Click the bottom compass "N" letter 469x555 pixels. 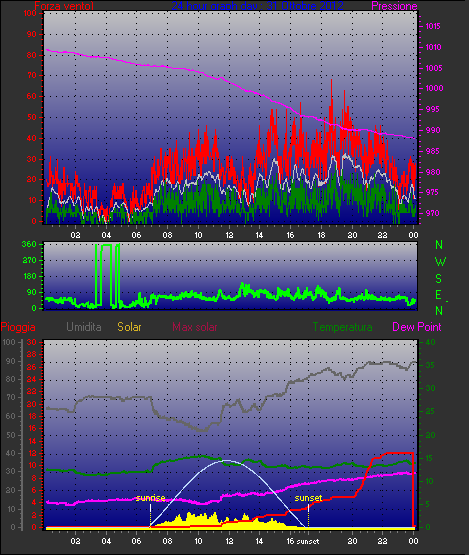(439, 310)
